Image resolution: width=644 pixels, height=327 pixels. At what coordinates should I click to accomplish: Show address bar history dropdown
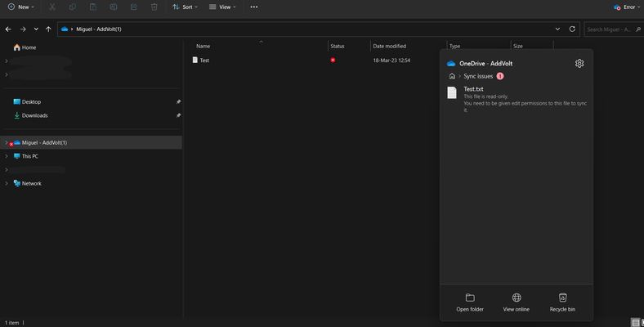pos(557,29)
